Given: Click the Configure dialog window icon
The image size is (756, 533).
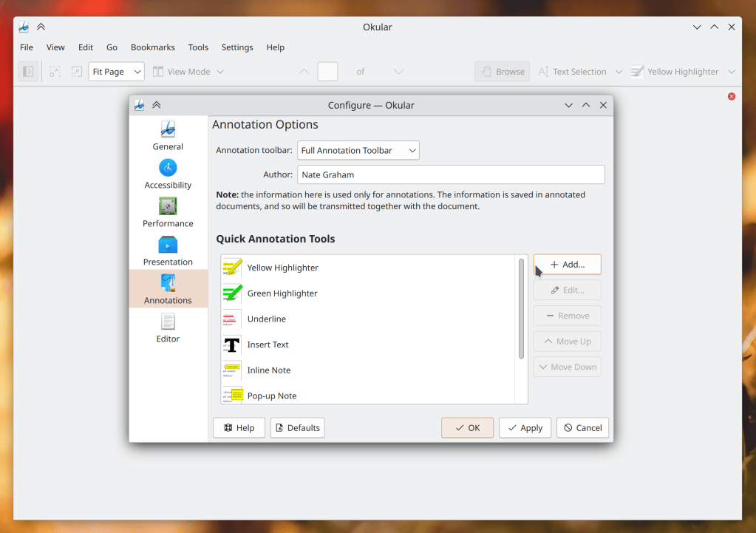Looking at the screenshot, I should [x=140, y=105].
